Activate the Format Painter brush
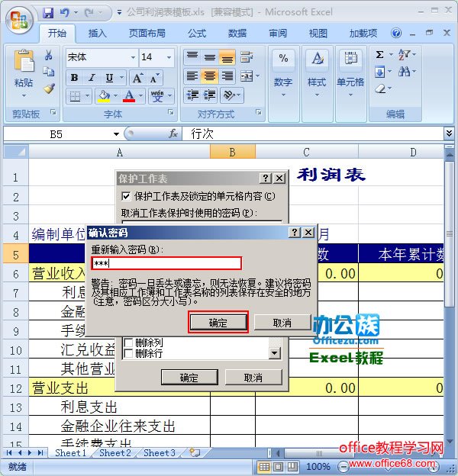The image size is (458, 476). [49, 88]
